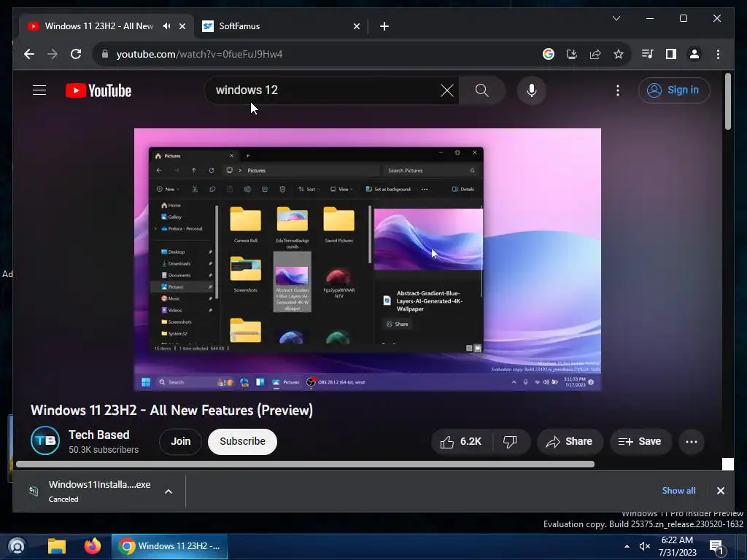Reload the YouTube page
This screenshot has height=560, width=747.
(x=76, y=54)
